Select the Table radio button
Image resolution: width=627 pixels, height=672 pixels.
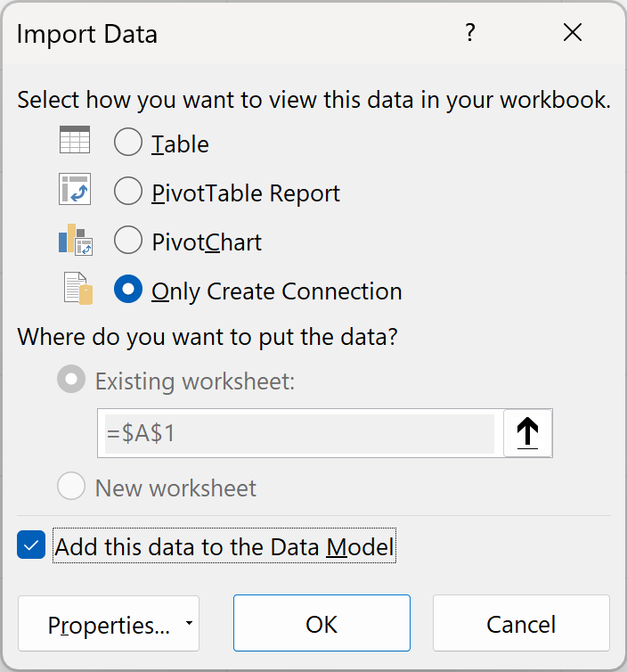(x=128, y=143)
